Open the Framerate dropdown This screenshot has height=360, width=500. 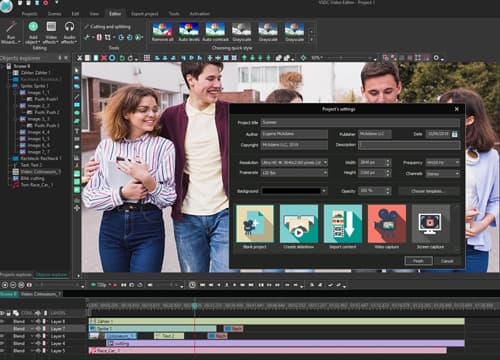tap(294, 173)
